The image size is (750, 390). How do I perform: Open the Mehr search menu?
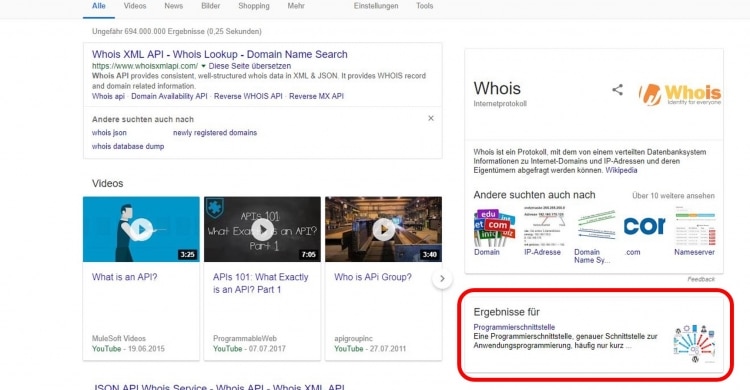pos(296,6)
